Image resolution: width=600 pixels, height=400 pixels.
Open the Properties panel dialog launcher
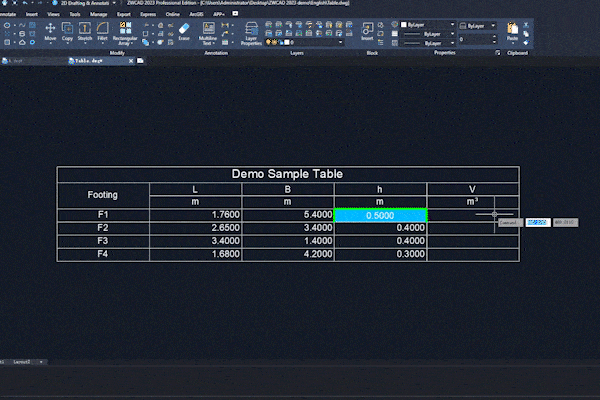pyautogui.click(x=497, y=53)
